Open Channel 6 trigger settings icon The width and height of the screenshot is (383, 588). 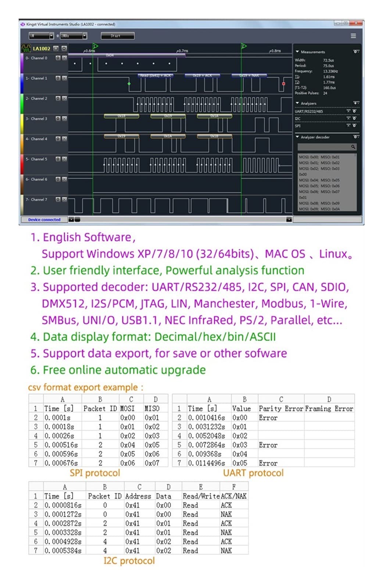pyautogui.click(x=58, y=179)
